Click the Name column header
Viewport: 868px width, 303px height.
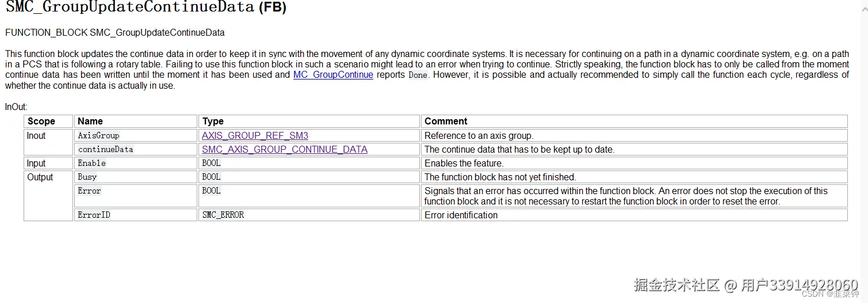point(90,122)
